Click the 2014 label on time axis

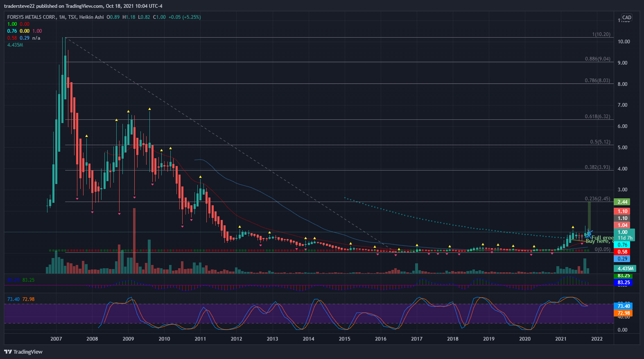(308, 339)
